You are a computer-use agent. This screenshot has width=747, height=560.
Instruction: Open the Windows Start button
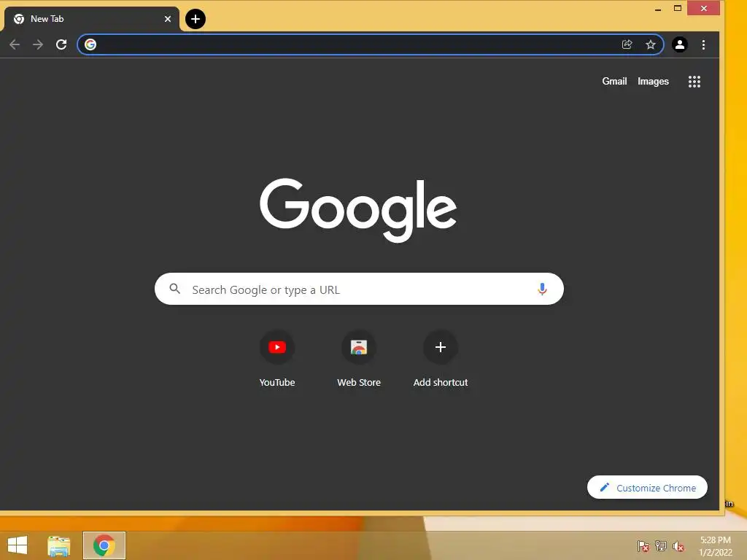tap(18, 545)
